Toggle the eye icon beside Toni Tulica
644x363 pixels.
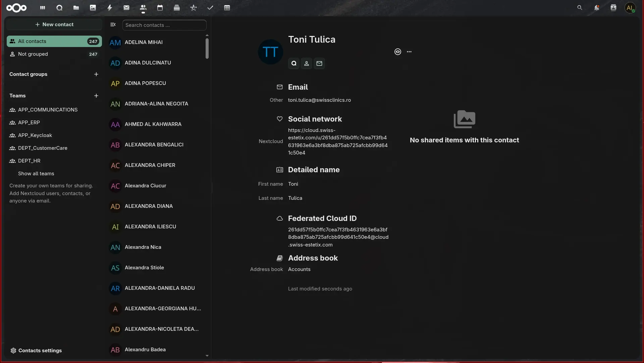pos(398,52)
